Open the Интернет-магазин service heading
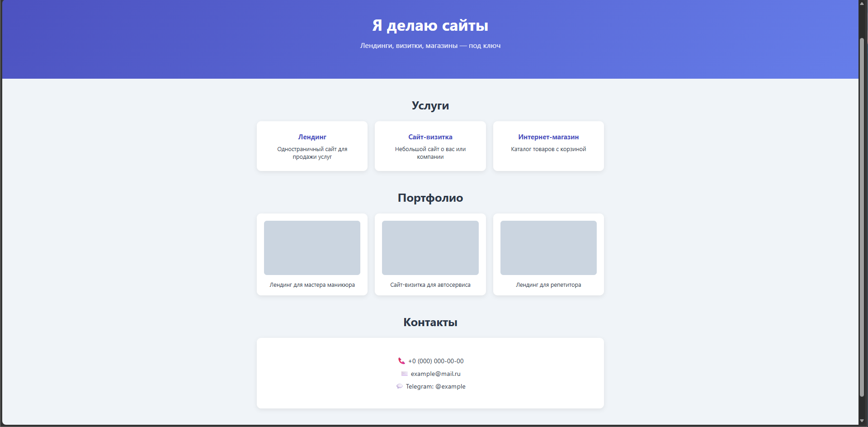Image resolution: width=868 pixels, height=427 pixels. pos(548,137)
